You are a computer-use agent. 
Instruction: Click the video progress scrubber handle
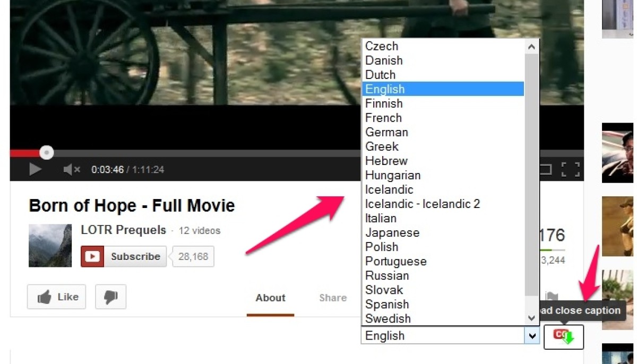(47, 153)
